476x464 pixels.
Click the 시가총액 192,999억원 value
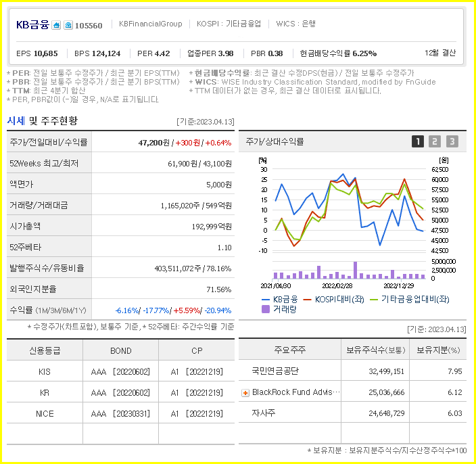pyautogui.click(x=212, y=227)
